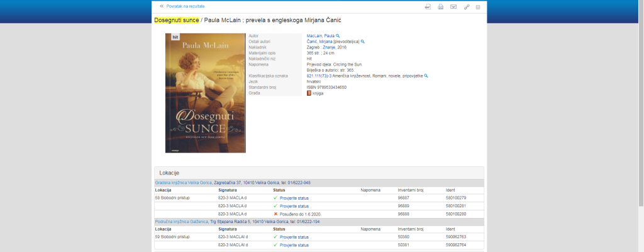The height and width of the screenshot is (252, 644).
Task: Click highlighted title text Dosegnuti sunce
Action: (177, 20)
